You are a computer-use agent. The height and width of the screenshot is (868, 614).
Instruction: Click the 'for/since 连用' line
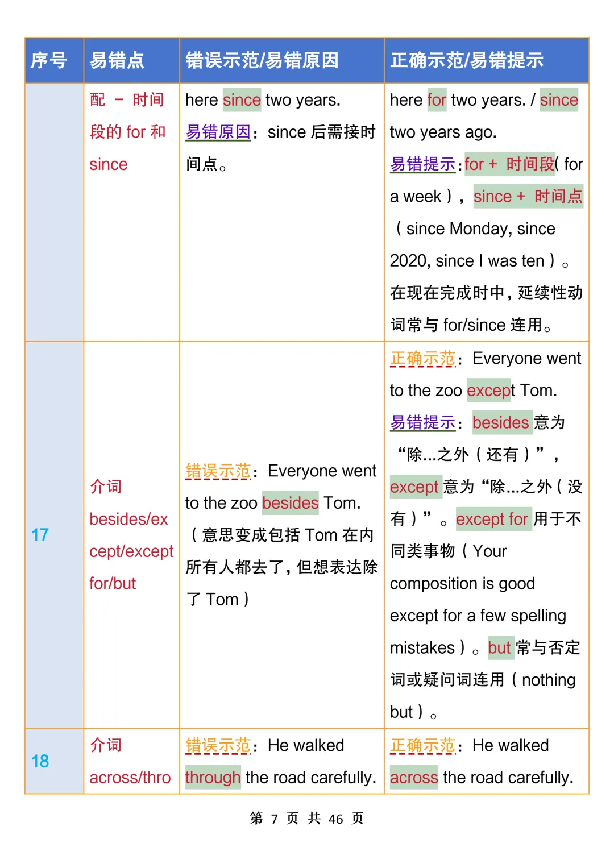[x=471, y=325]
